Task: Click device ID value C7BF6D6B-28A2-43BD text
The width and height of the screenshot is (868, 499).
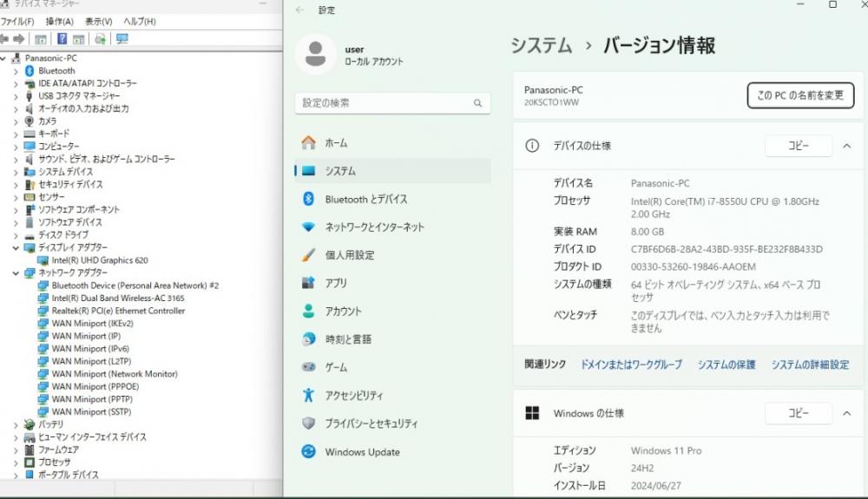Action: point(727,250)
